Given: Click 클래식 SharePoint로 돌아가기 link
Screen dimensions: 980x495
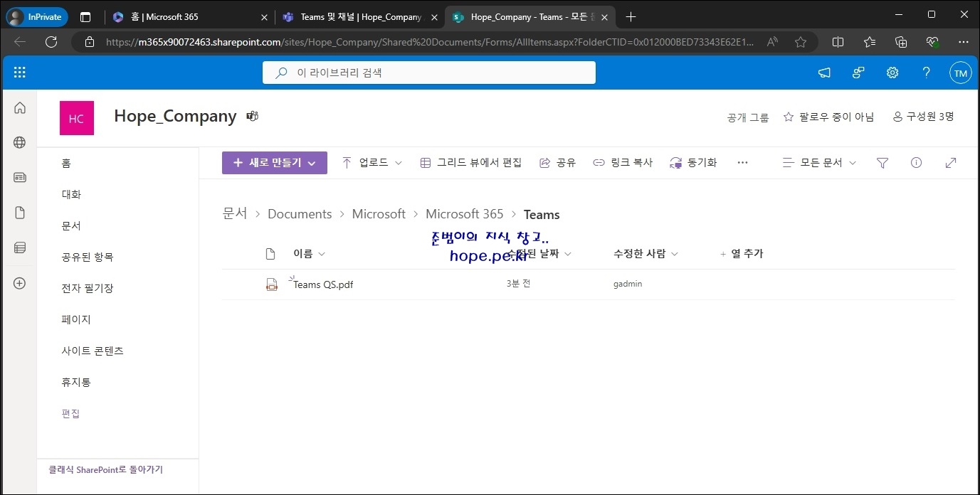Looking at the screenshot, I should point(105,470).
